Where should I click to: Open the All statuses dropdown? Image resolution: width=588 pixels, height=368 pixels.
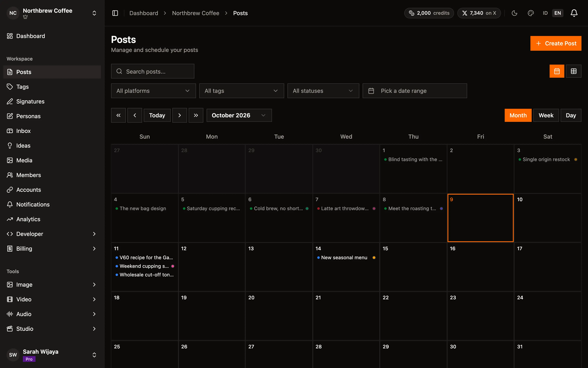[x=323, y=91]
